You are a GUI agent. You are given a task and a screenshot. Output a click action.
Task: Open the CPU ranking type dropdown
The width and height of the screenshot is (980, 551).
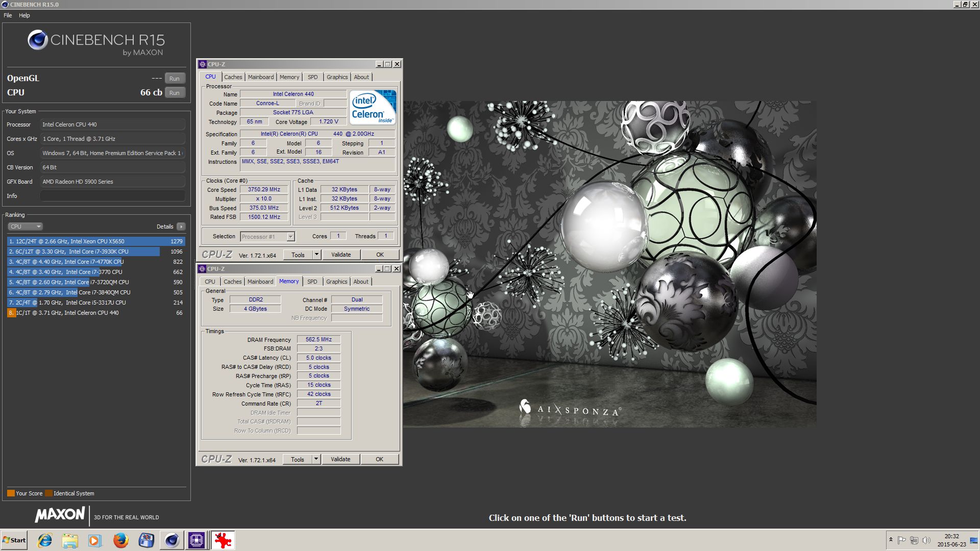click(25, 227)
